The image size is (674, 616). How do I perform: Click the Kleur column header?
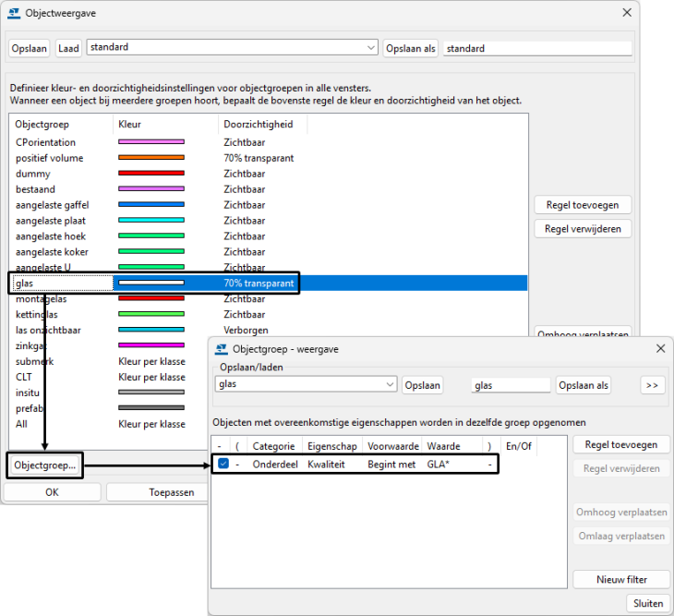point(130,125)
